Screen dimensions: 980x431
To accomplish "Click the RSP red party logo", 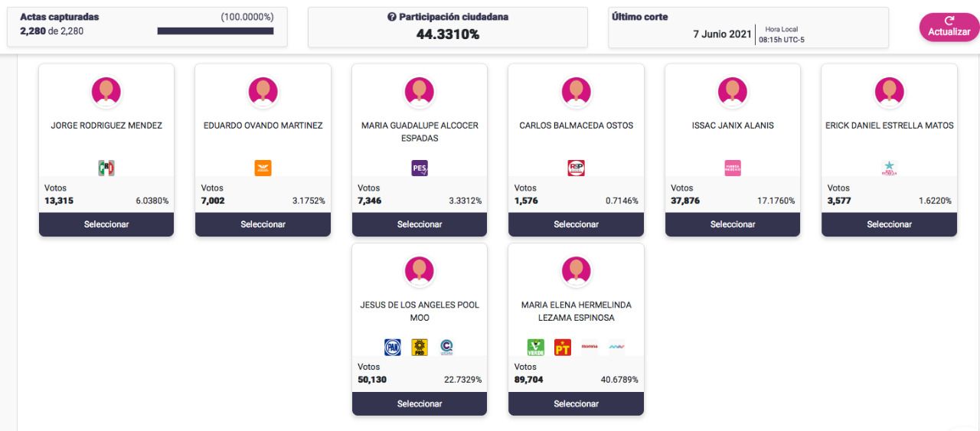I will (576, 168).
